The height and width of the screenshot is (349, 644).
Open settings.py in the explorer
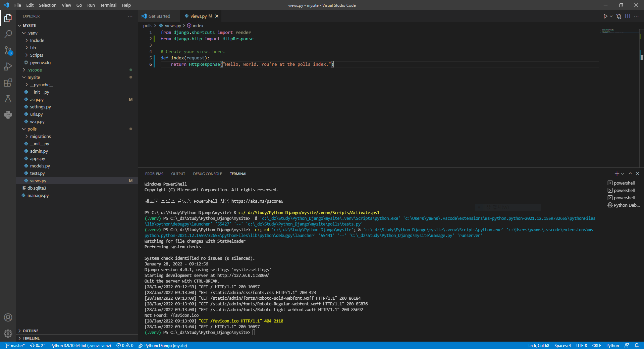coord(77,107)
